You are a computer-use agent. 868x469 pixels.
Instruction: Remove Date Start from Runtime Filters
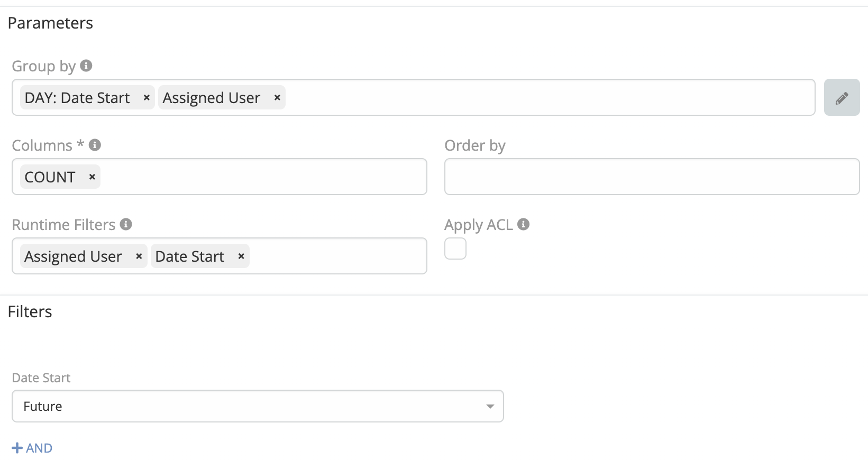point(241,256)
